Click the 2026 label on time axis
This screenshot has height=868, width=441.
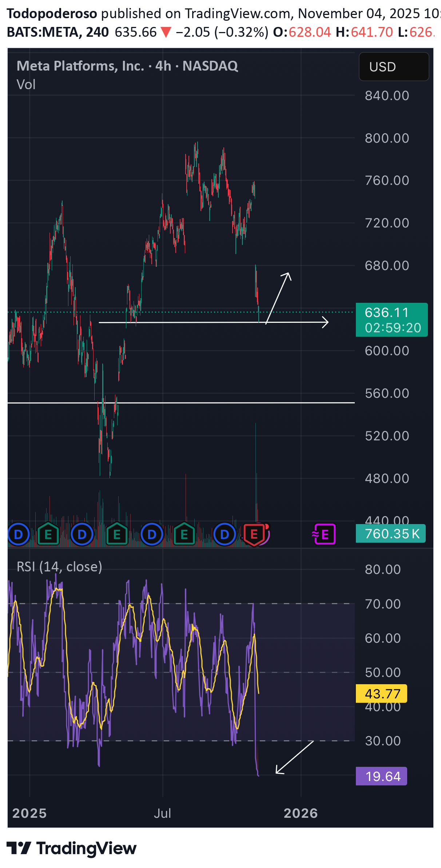[x=301, y=813]
